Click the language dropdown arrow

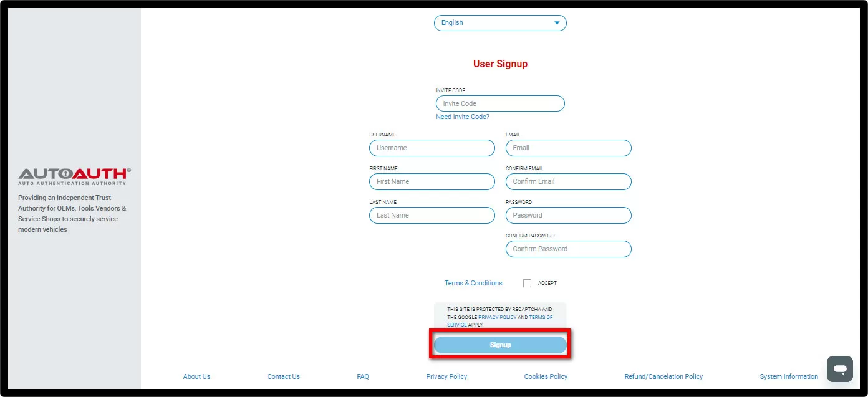tap(556, 22)
